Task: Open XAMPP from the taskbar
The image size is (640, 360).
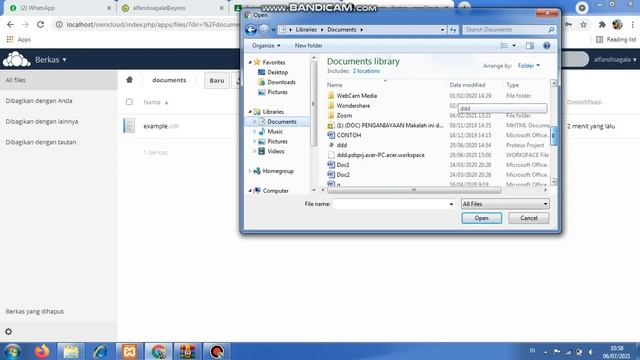Action: [x=129, y=351]
